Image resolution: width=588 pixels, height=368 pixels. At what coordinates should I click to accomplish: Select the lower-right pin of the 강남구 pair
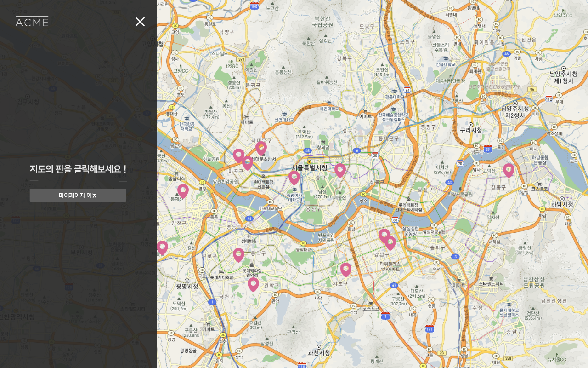point(390,243)
